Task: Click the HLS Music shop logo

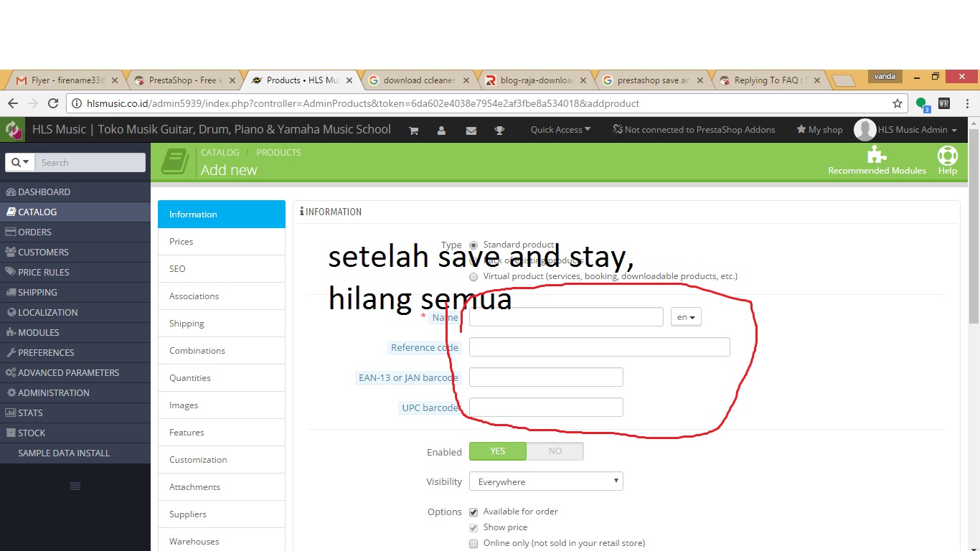Action: click(x=14, y=130)
